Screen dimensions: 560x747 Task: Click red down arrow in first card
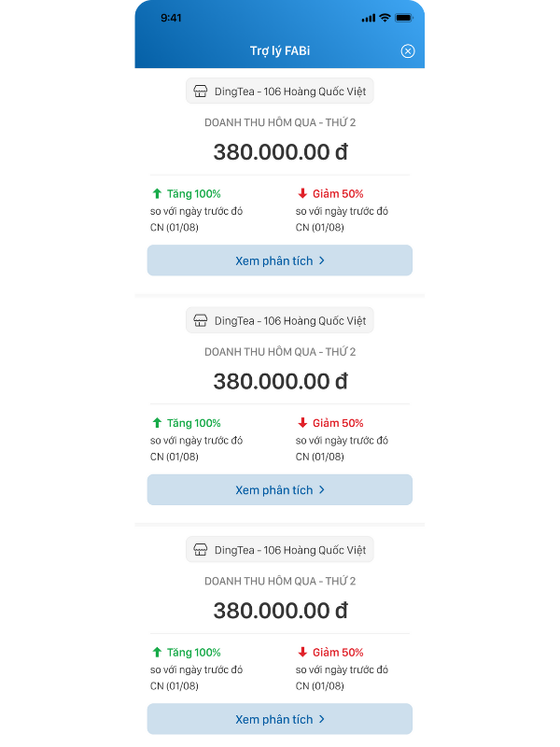pos(302,193)
